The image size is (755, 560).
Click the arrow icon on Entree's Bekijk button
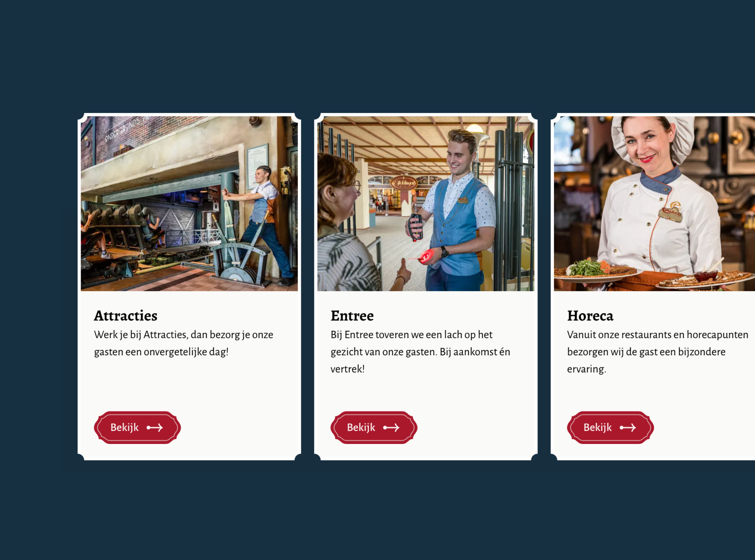pyautogui.click(x=391, y=428)
